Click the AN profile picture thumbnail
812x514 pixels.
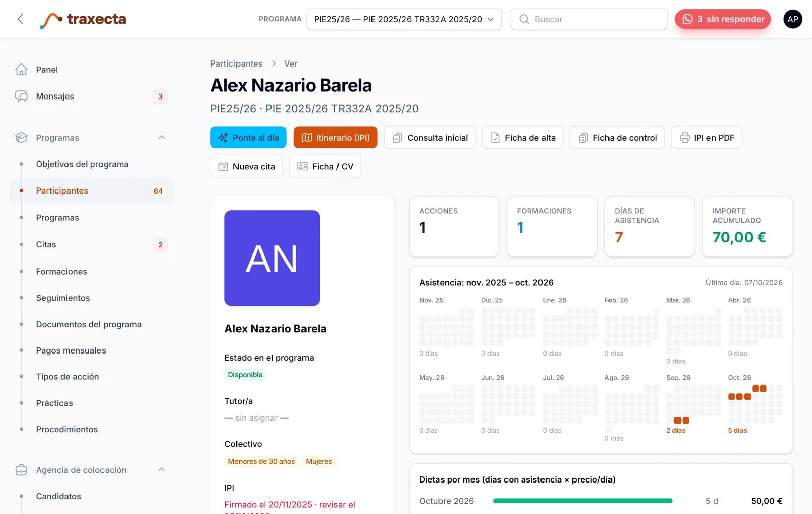click(x=272, y=258)
